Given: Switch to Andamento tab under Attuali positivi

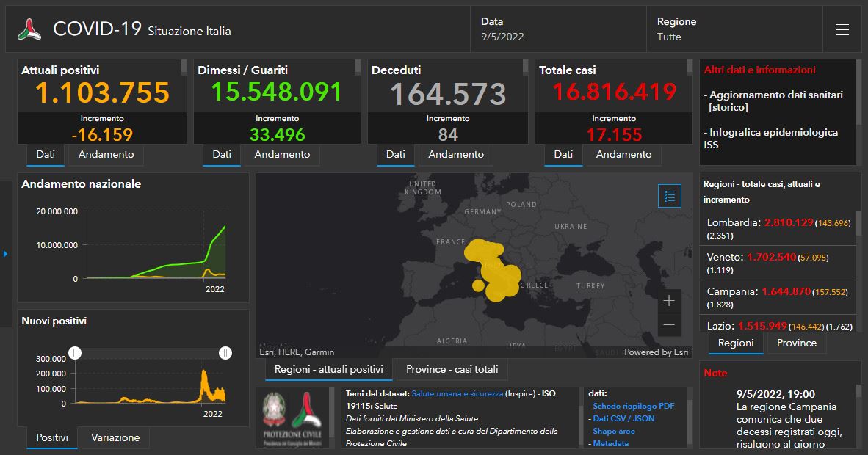Looking at the screenshot, I should pos(106,155).
